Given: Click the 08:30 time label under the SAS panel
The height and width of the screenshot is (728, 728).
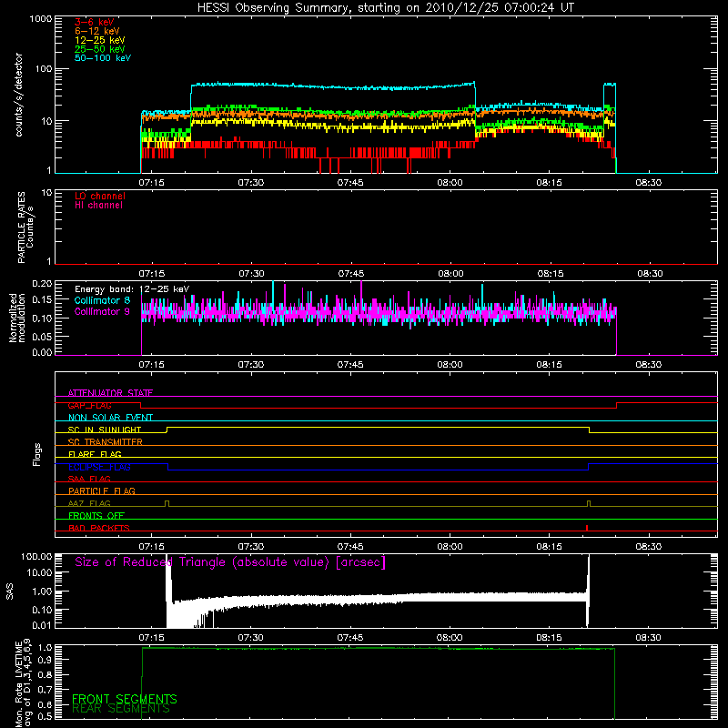Looking at the screenshot, I should click(x=649, y=638).
